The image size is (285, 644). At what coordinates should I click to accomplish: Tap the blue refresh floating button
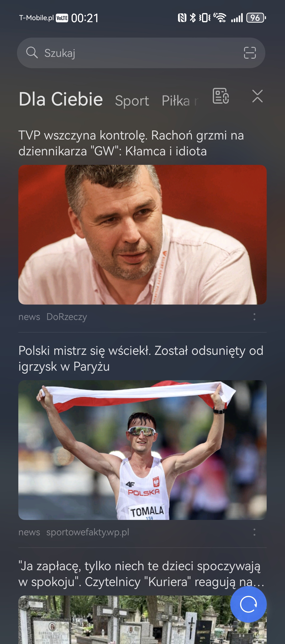pos(248,604)
